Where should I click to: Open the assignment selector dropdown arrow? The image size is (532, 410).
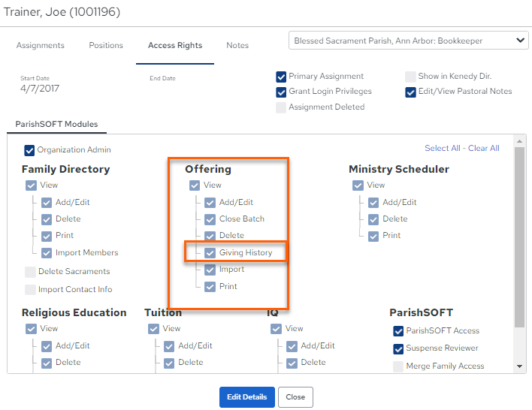[x=520, y=41]
